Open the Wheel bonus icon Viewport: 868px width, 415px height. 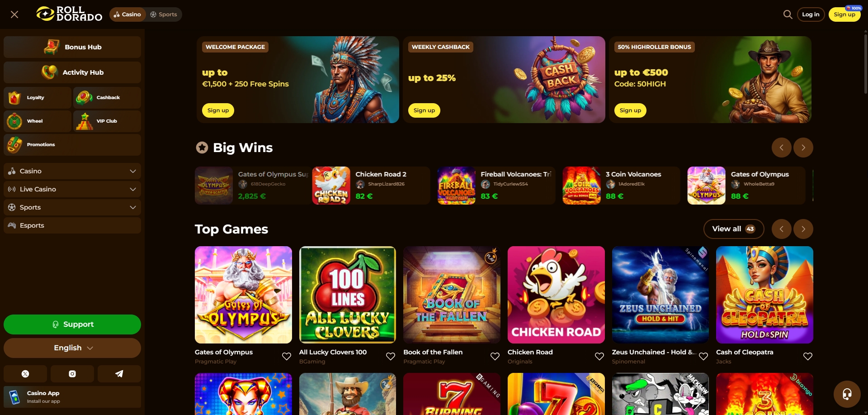pyautogui.click(x=14, y=121)
